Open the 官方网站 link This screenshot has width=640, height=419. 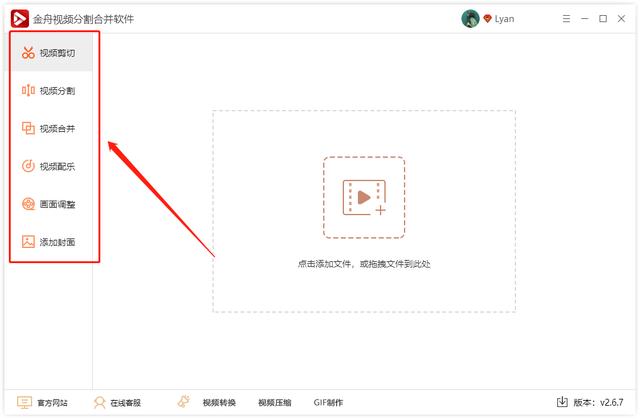[x=42, y=403]
